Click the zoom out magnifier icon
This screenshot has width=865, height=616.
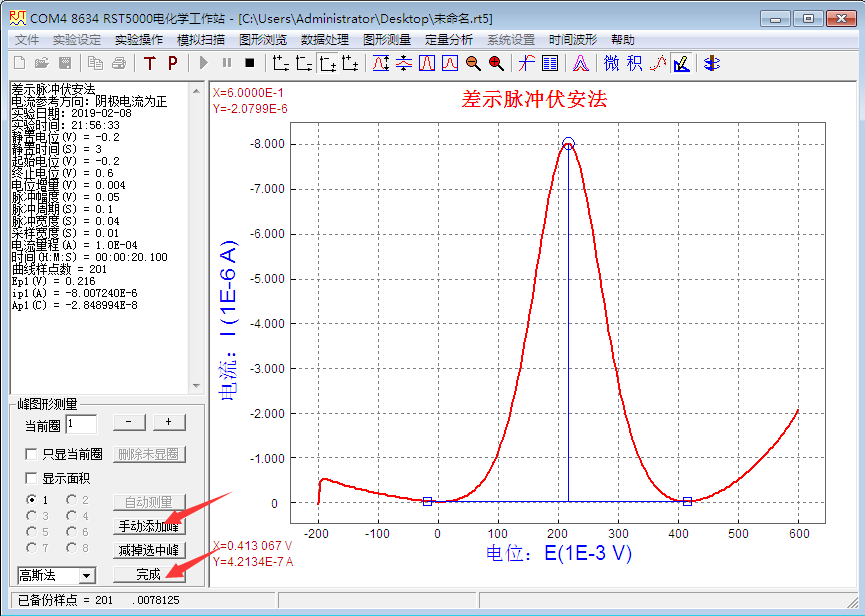click(473, 64)
